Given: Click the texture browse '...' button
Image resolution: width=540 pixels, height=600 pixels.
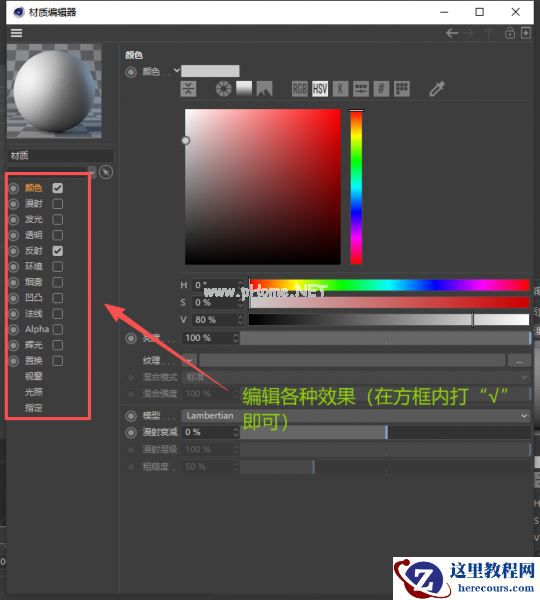Looking at the screenshot, I should click(x=519, y=360).
